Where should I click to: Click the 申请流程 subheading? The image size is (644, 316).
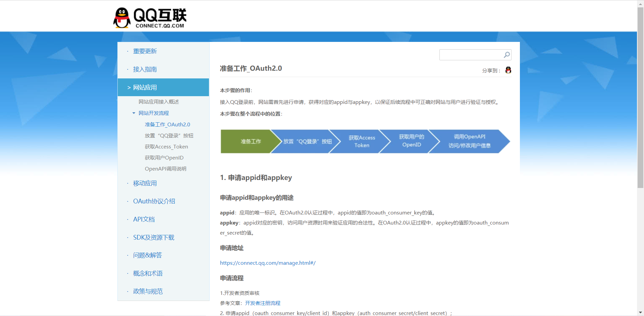[232, 278]
